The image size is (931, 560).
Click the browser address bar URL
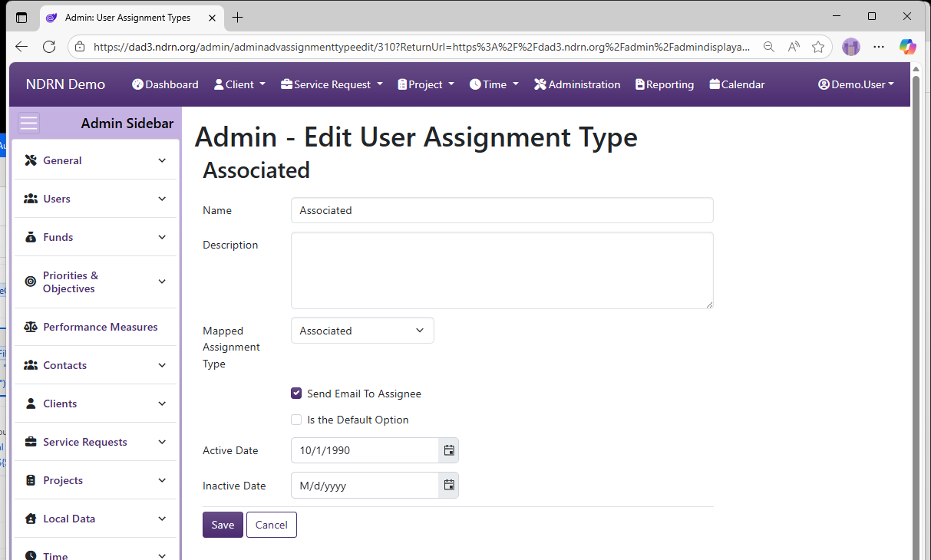coord(422,47)
